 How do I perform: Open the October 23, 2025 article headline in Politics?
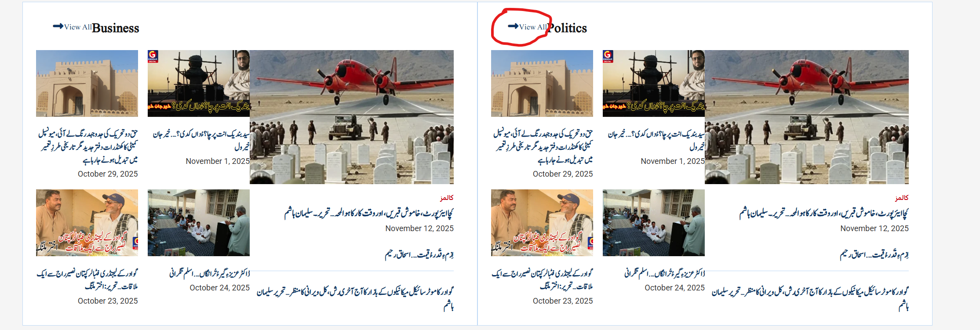(542, 279)
